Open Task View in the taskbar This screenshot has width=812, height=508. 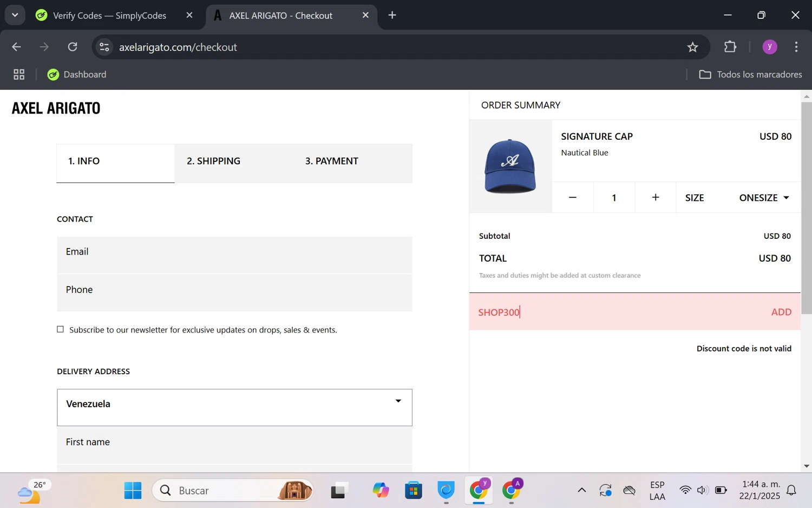339,491
